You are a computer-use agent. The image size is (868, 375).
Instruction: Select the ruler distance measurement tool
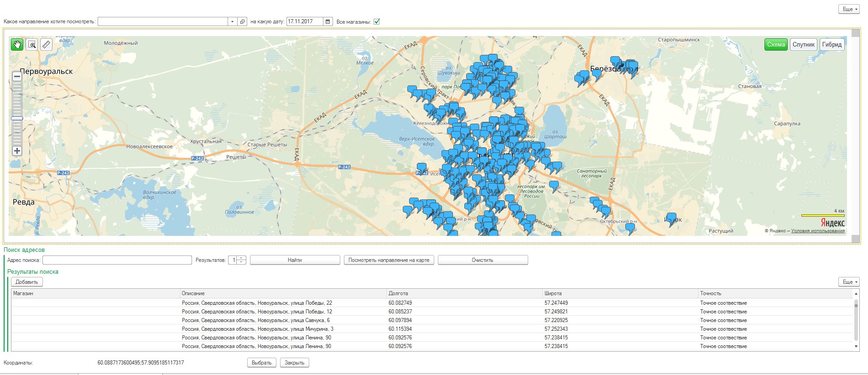click(46, 44)
